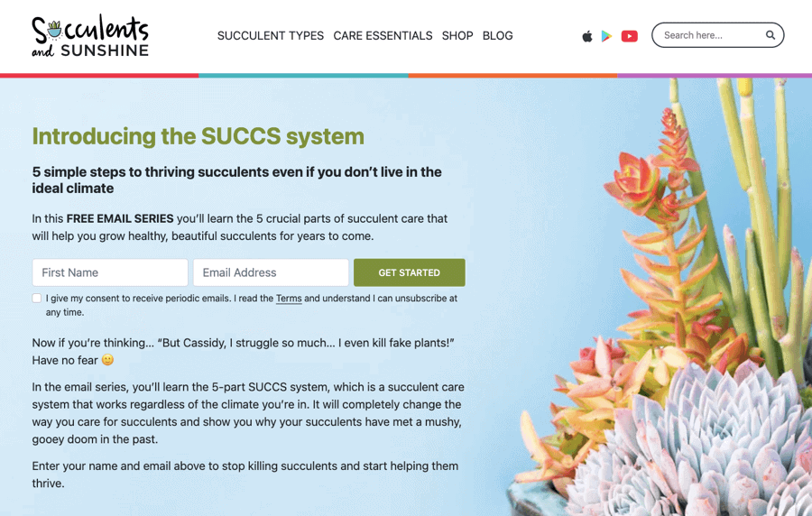Viewport: 812px width, 516px height.
Task: Select the Shop navigation item
Action: (x=457, y=36)
